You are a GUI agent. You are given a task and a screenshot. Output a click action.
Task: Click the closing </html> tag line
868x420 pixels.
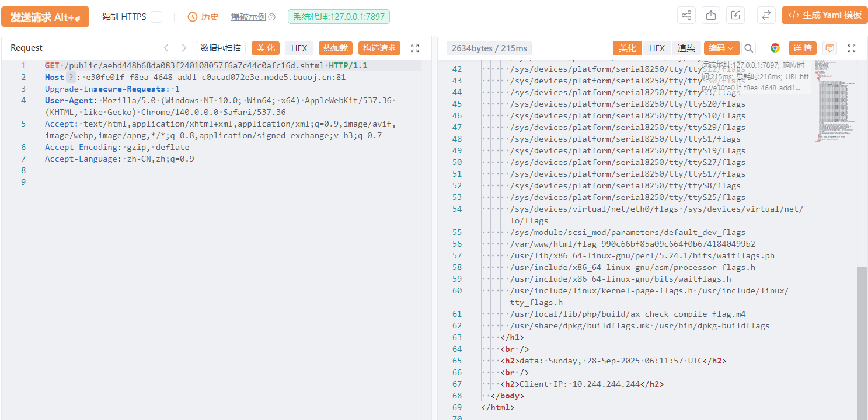498,407
